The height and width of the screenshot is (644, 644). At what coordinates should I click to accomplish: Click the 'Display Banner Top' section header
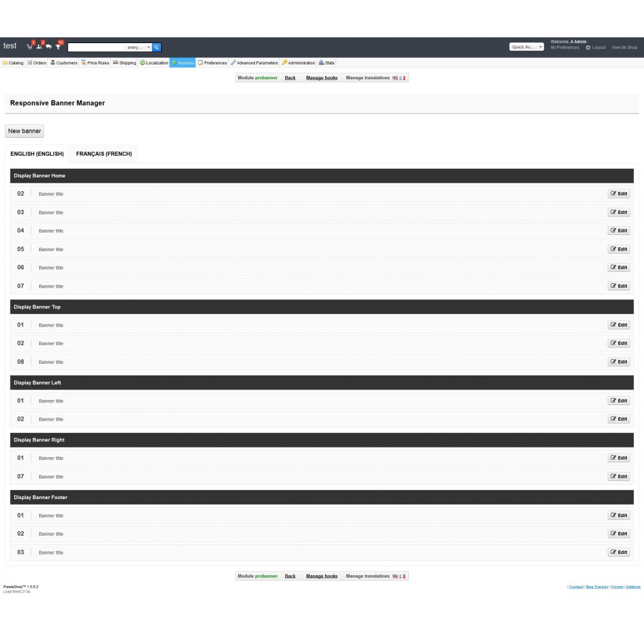[x=322, y=307]
